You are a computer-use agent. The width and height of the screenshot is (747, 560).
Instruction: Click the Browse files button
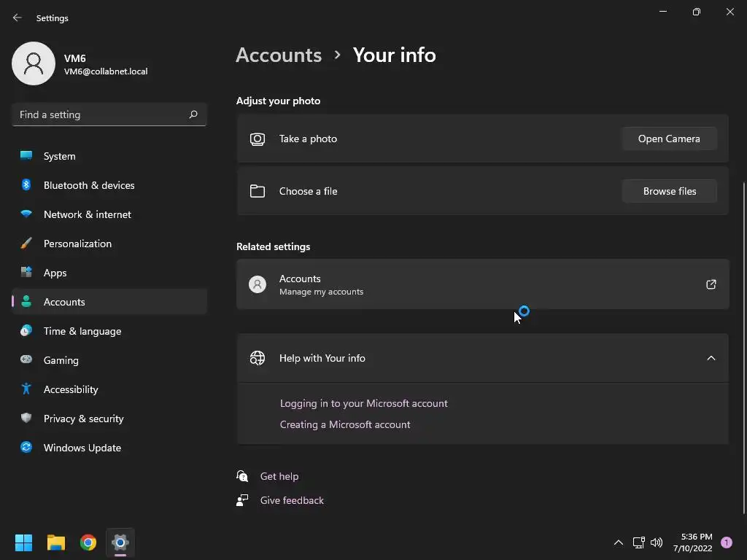(669, 191)
